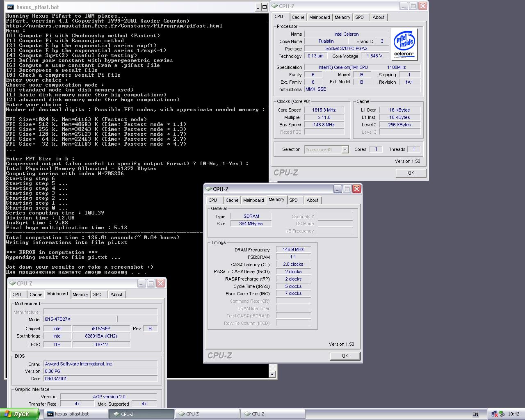Click the pressed CPU-Z taskbar button
The width and height of the screenshot is (525, 420).
pos(142,414)
